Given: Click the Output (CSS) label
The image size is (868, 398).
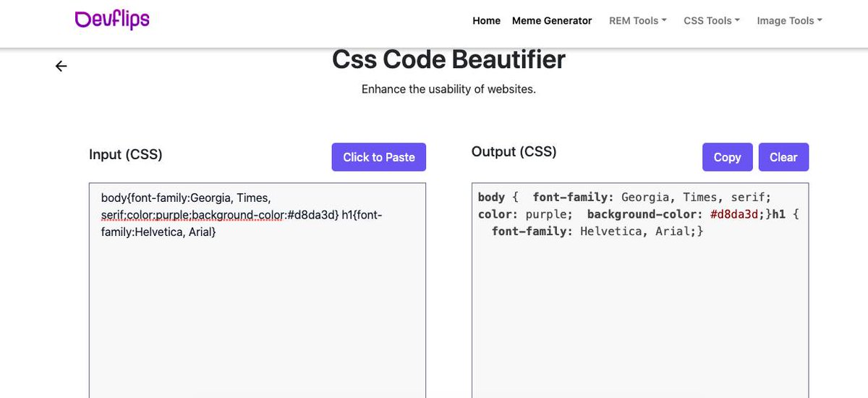Looking at the screenshot, I should pos(514,151).
